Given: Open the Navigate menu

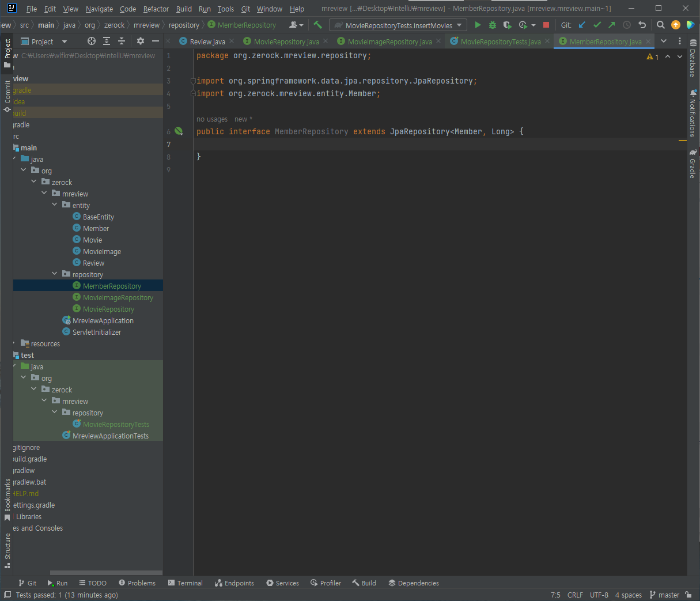Looking at the screenshot, I should pos(99,9).
